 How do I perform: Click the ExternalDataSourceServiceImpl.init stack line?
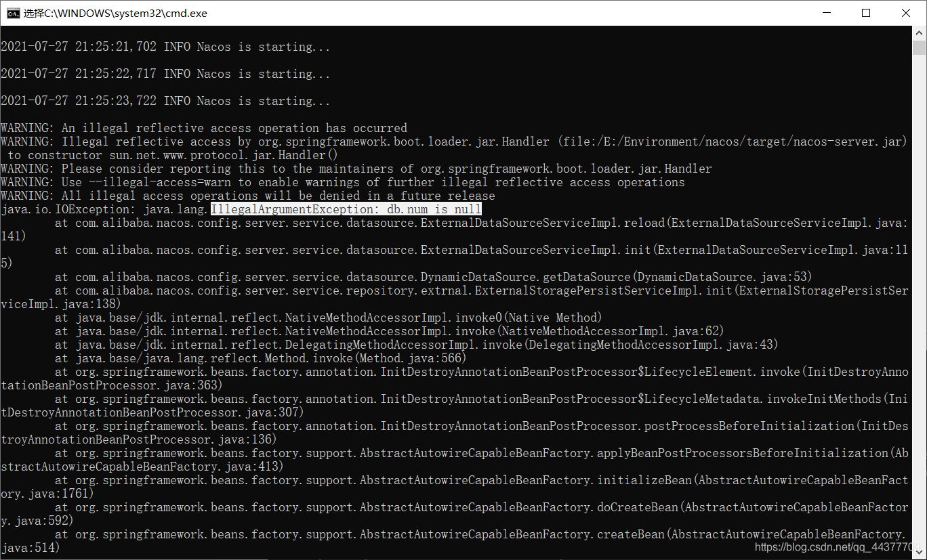pos(454,257)
